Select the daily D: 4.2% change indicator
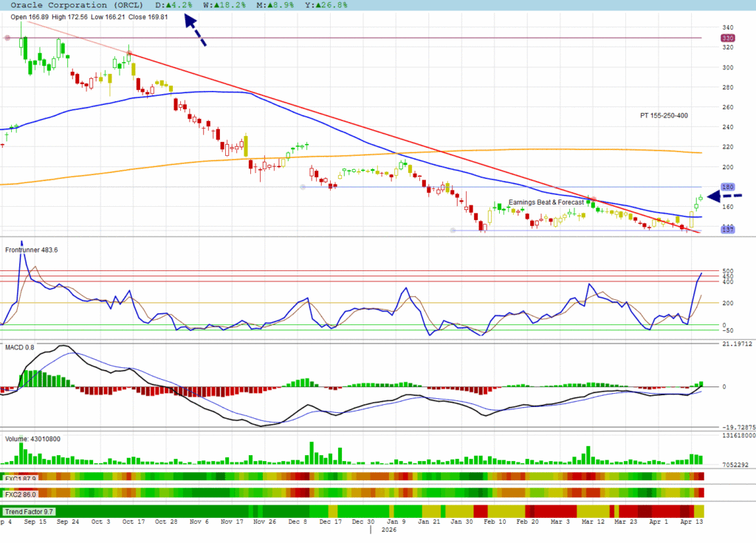Image resolution: width=756 pixels, height=543 pixels. click(178, 5)
